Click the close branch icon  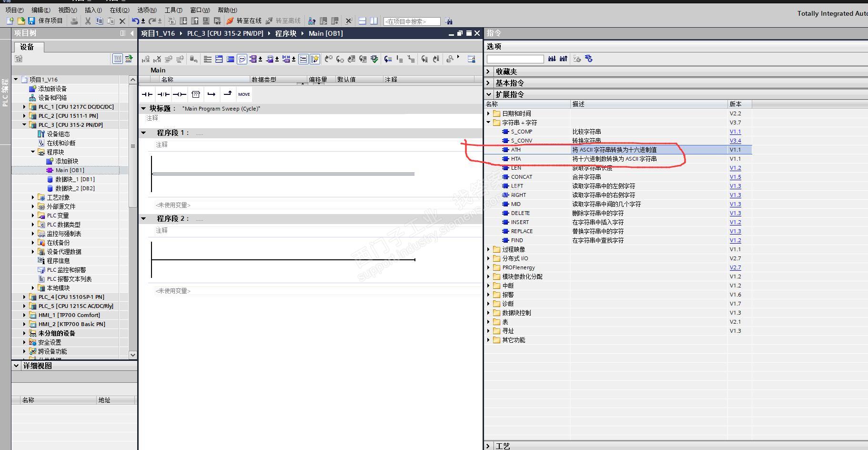point(228,94)
